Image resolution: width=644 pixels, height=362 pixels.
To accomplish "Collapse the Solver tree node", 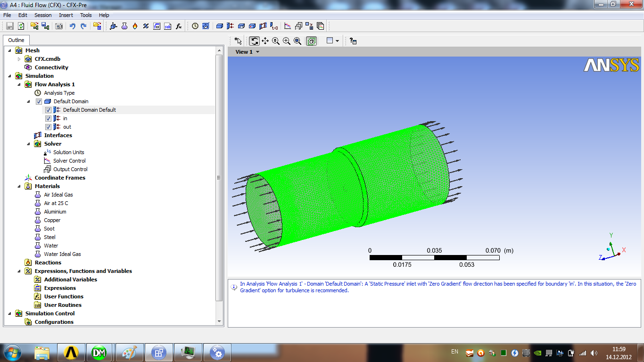I will [29, 144].
